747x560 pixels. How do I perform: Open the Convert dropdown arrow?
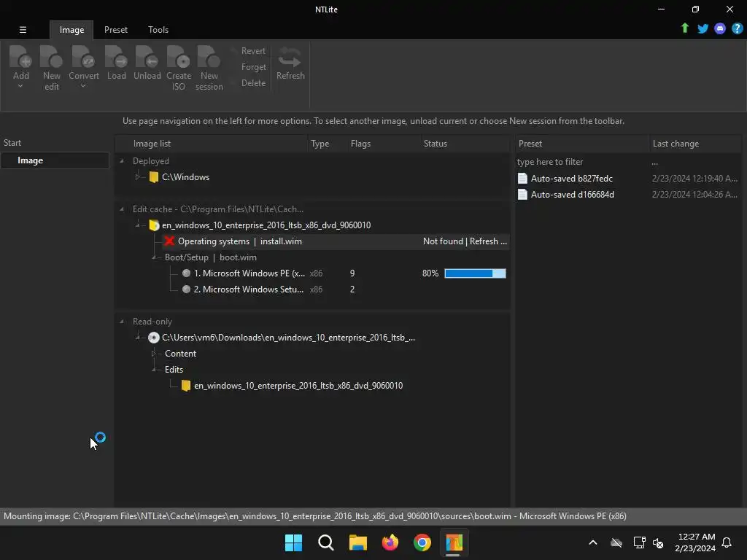click(83, 86)
